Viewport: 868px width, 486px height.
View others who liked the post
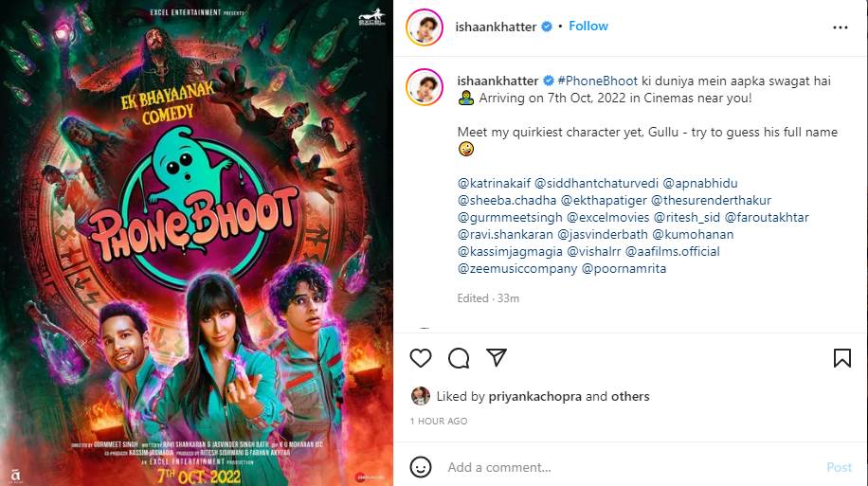pyautogui.click(x=630, y=396)
